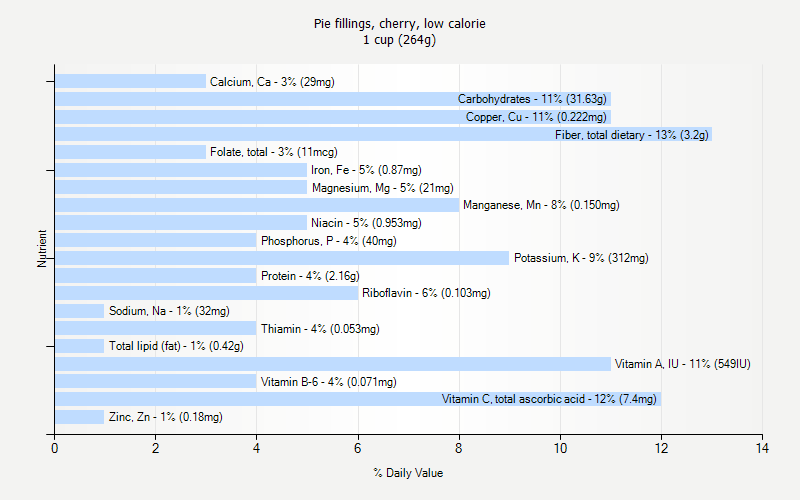
Task: Click the x-axis tick label '6'
Action: click(x=358, y=448)
